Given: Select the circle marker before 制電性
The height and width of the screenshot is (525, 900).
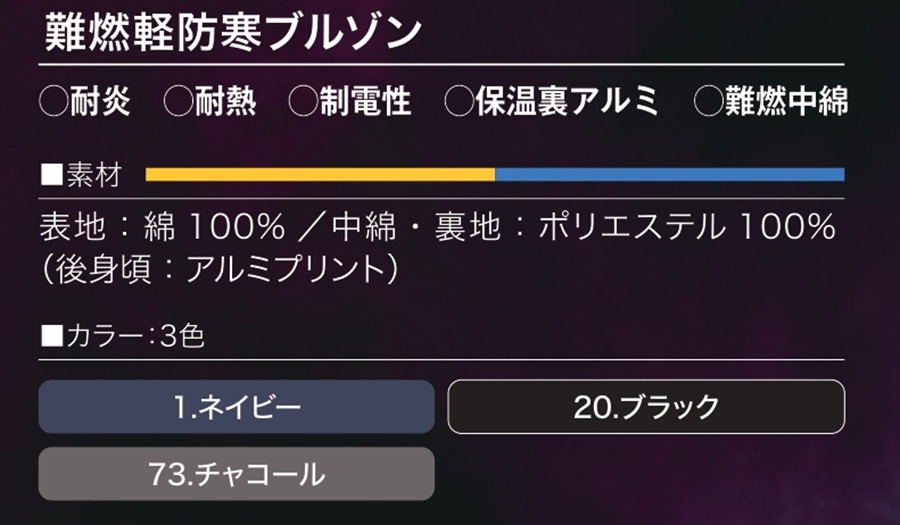Looking at the screenshot, I should [x=303, y=101].
